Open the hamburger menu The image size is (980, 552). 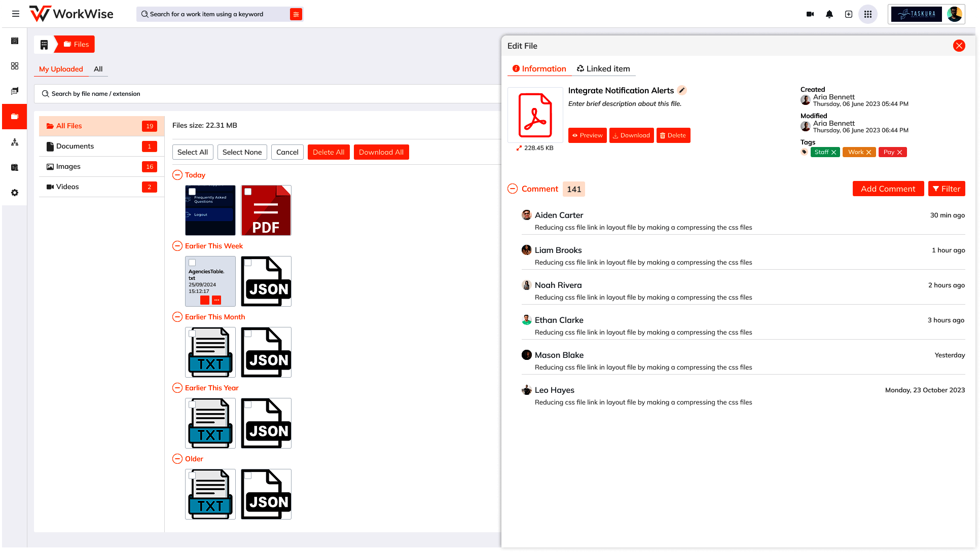point(16,14)
